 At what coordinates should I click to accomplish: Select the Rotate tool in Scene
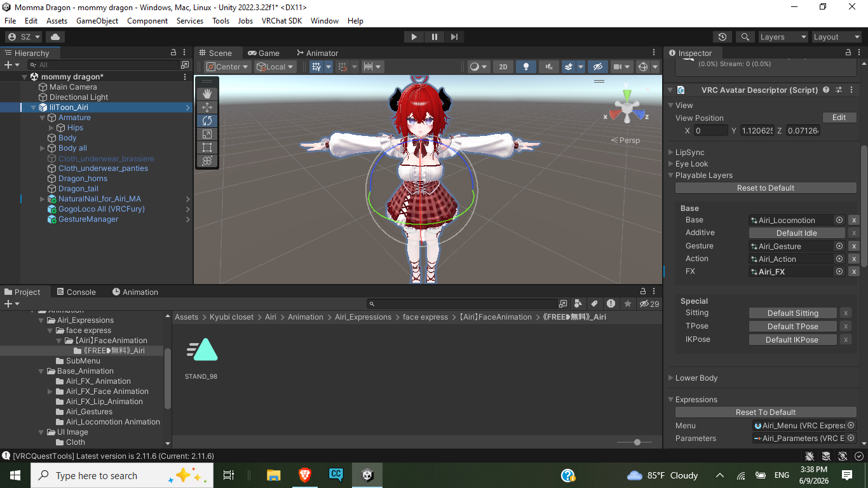207,121
